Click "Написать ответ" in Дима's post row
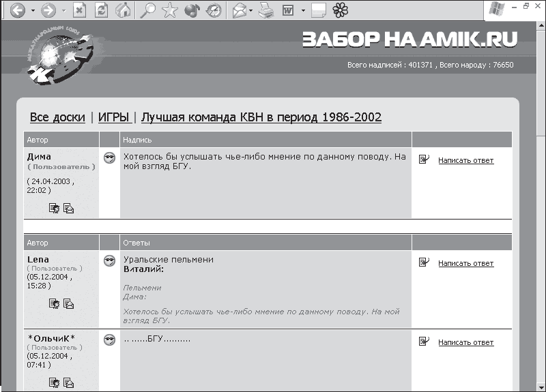Viewport: 546px width, 392px height. pos(465,161)
